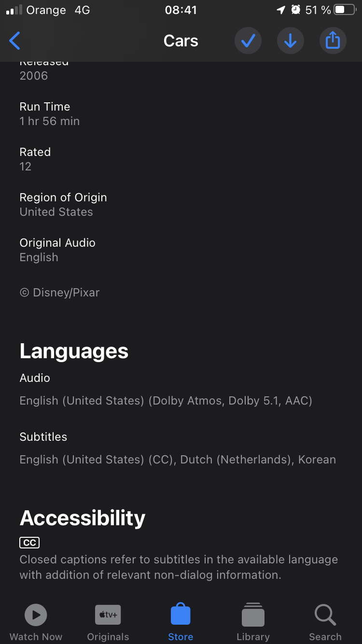Switch to the Originals tab
The height and width of the screenshot is (644, 362).
[x=108, y=623]
